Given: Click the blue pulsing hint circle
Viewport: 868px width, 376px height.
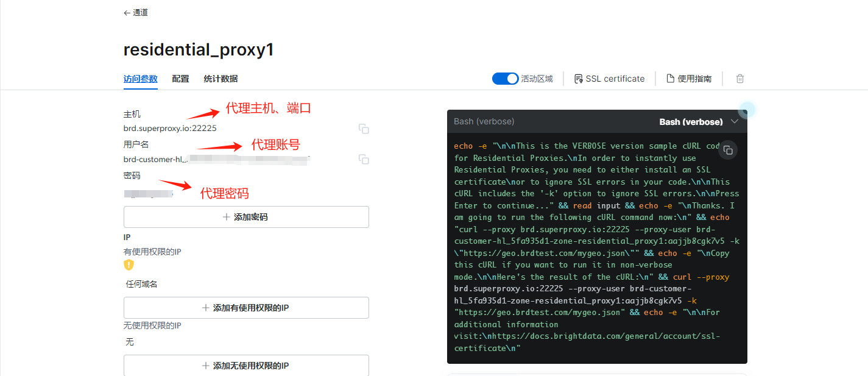Looking at the screenshot, I should (x=747, y=110).
